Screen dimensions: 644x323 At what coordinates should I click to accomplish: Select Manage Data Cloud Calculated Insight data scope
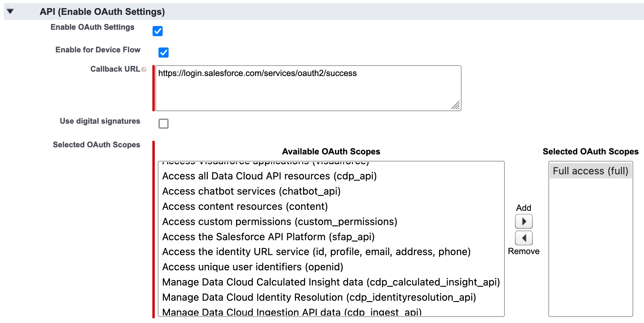[x=331, y=282]
